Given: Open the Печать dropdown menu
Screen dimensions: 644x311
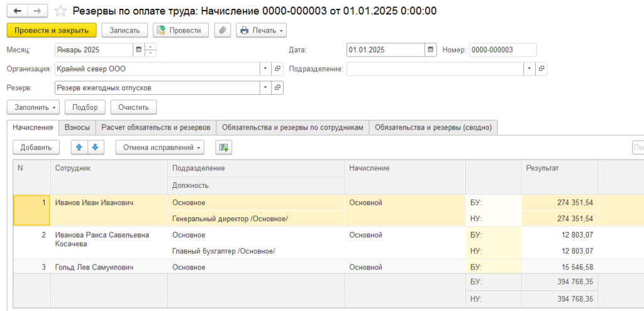Looking at the screenshot, I should [261, 30].
